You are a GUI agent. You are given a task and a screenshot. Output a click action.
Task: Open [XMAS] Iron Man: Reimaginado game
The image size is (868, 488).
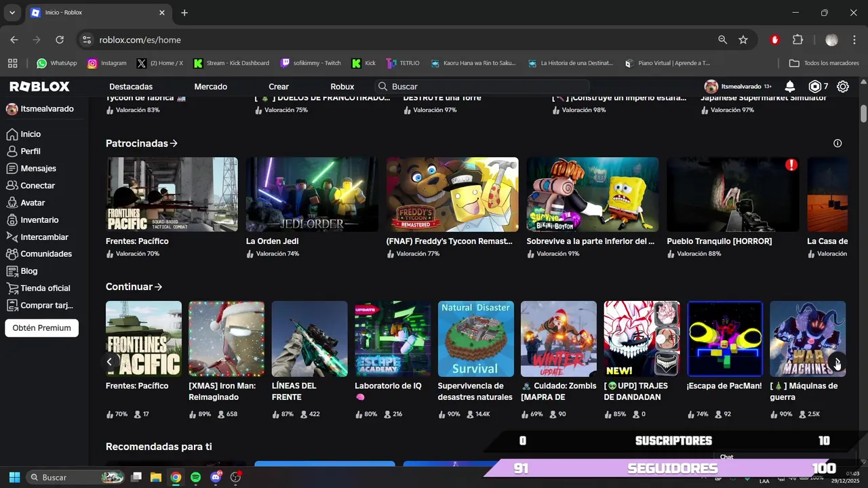[x=226, y=339]
